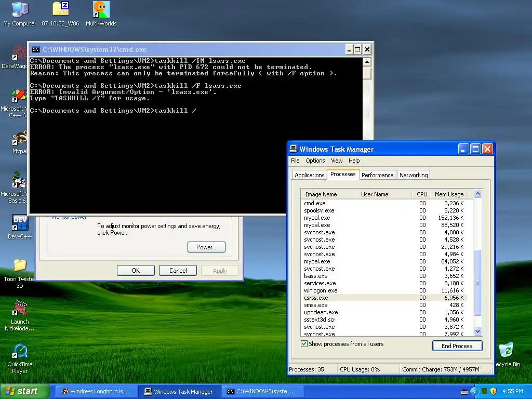The width and height of the screenshot is (532, 399).
Task: Click the End Process button
Action: 457,345
